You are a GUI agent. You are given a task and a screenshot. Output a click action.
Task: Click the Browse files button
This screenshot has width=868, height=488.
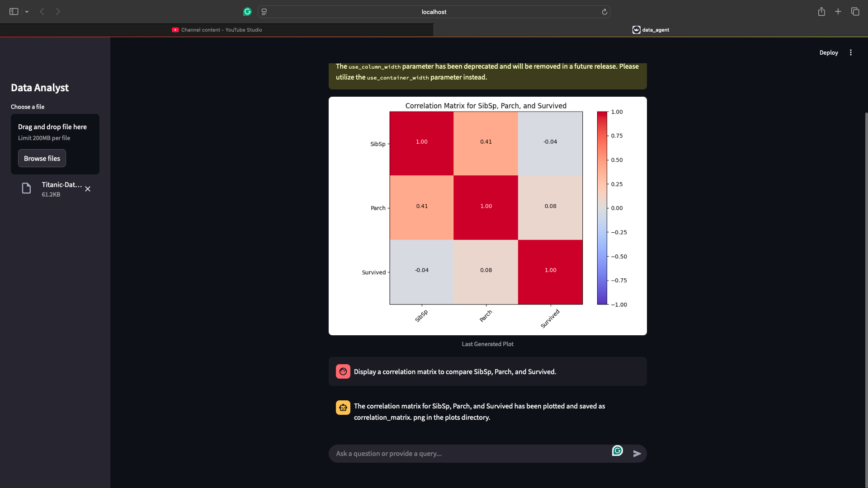pos(42,159)
